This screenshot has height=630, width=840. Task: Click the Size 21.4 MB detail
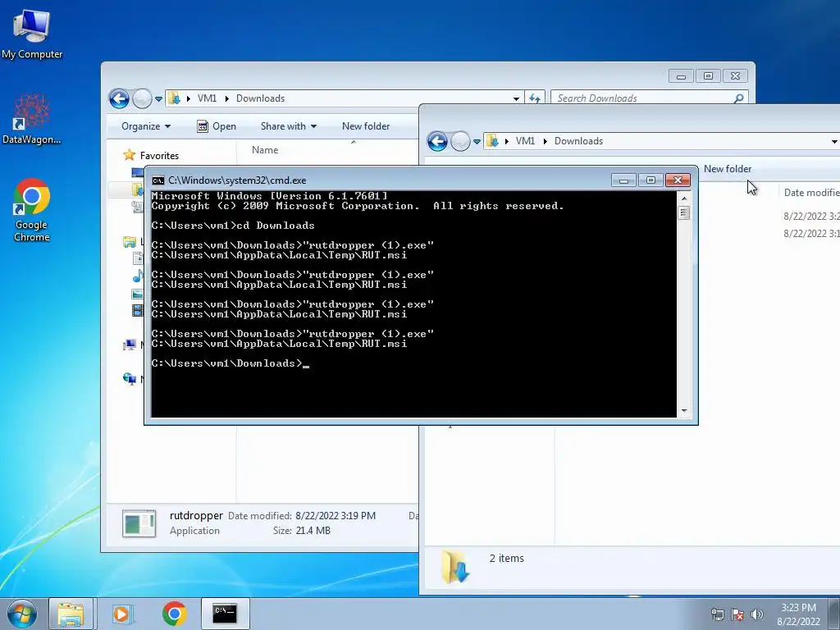coord(302,531)
